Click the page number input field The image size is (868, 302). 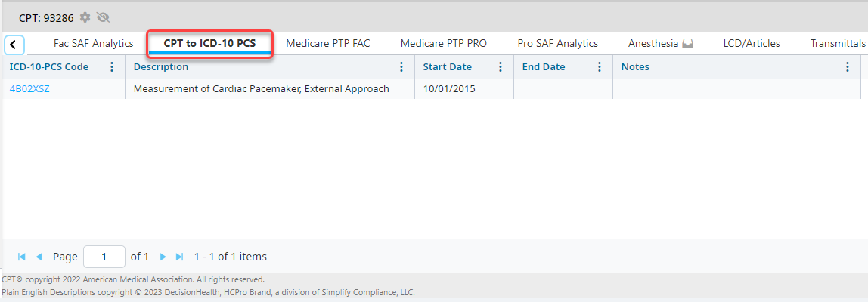[104, 257]
